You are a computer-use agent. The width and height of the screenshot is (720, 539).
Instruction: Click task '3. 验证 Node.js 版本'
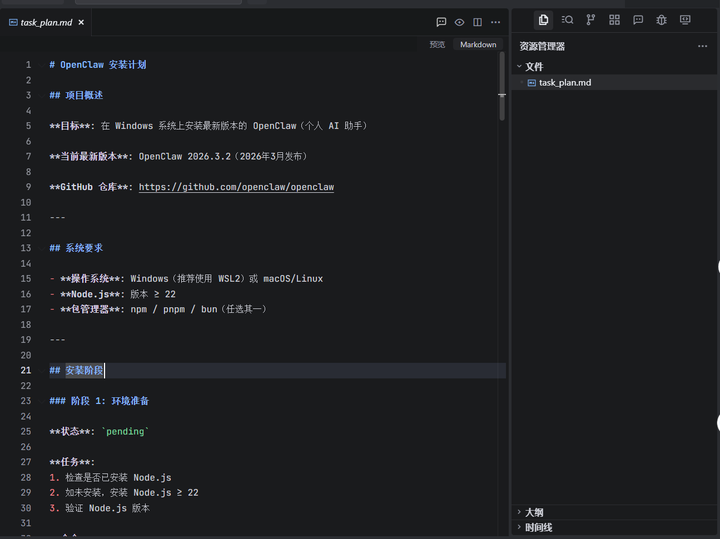(100, 508)
